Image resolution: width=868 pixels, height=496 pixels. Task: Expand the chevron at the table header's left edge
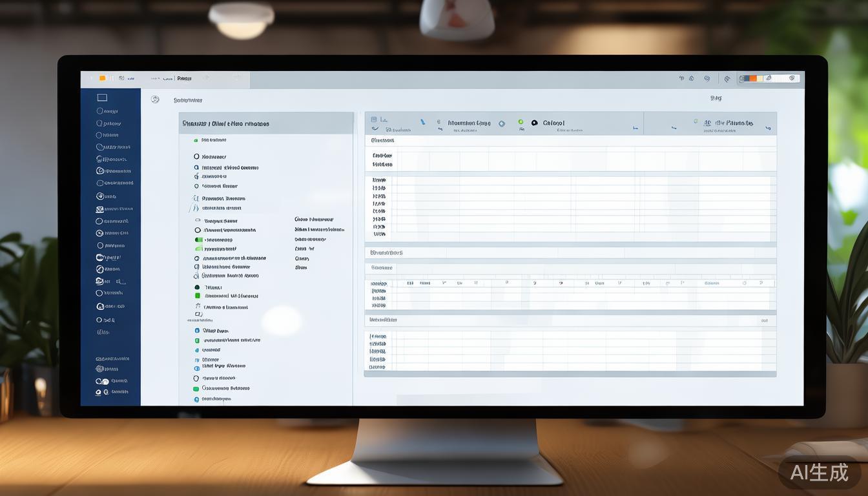[x=375, y=129]
